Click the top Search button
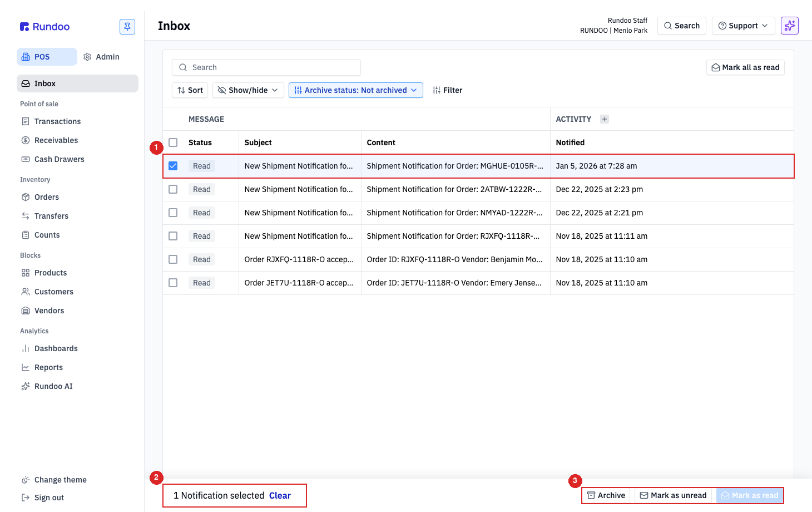The image size is (812, 512). click(682, 26)
